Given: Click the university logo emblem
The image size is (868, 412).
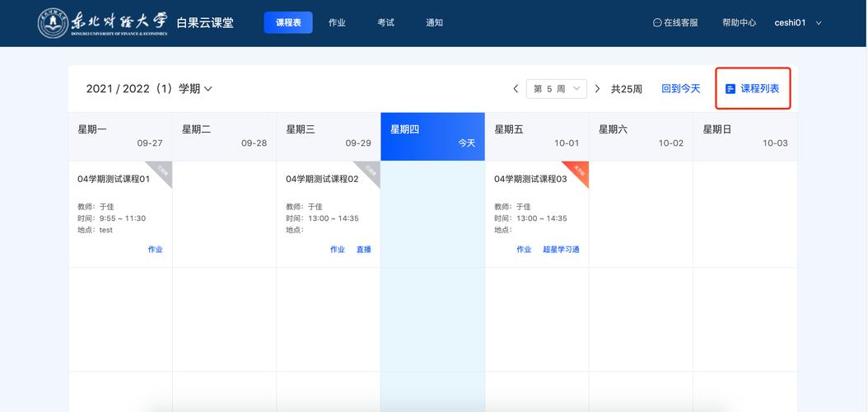Looking at the screenshot, I should coord(54,22).
